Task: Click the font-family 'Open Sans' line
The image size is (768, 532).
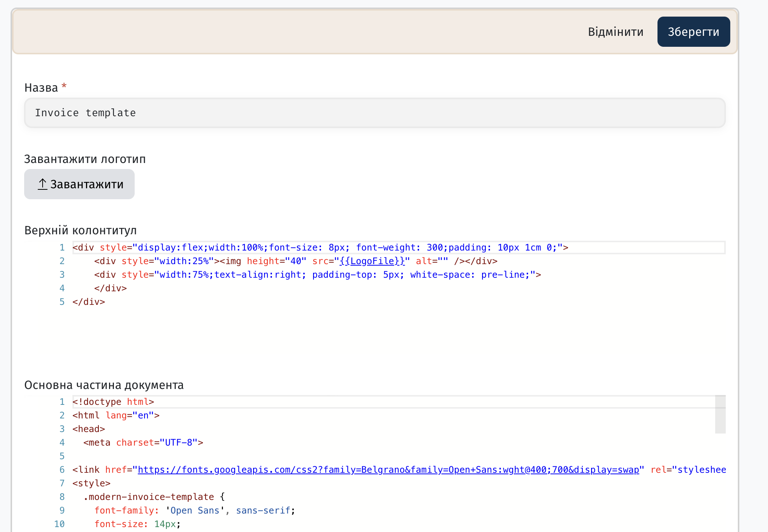Action: 195,510
